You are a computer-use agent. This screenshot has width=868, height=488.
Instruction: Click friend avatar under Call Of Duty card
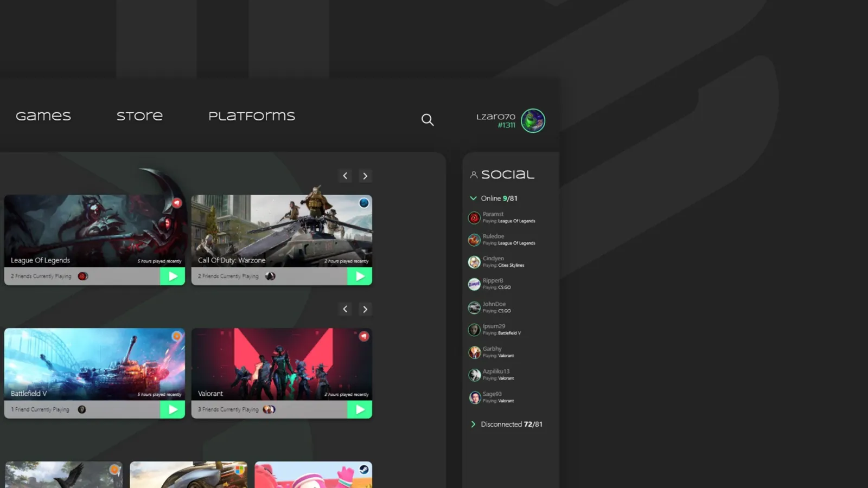270,276
